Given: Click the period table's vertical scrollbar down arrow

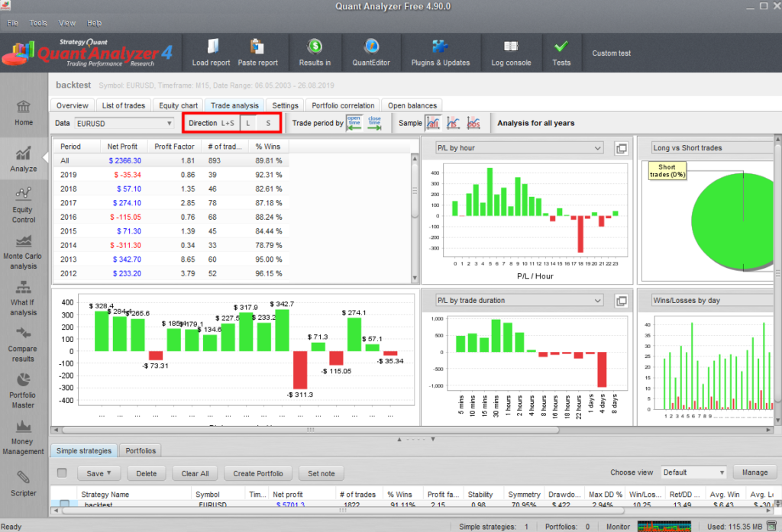Looking at the screenshot, I should [415, 279].
